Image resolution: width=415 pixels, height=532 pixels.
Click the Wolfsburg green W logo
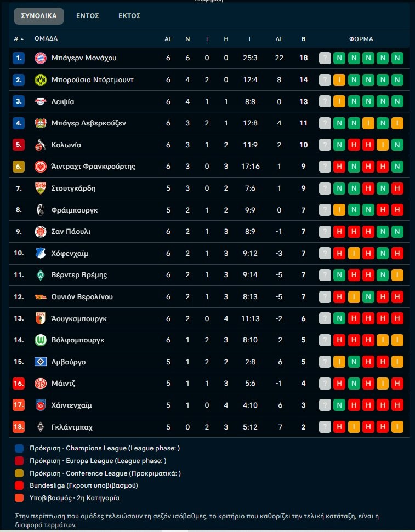click(x=41, y=340)
